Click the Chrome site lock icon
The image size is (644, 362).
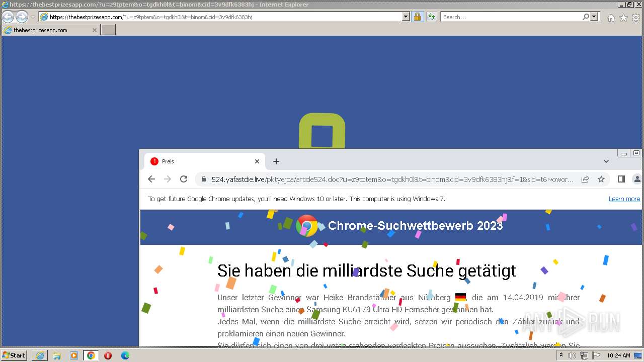point(204,179)
